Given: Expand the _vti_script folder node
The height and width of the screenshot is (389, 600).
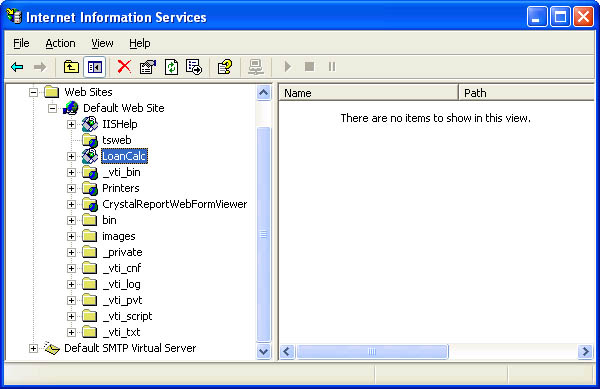Looking at the screenshot, I should click(x=71, y=316).
